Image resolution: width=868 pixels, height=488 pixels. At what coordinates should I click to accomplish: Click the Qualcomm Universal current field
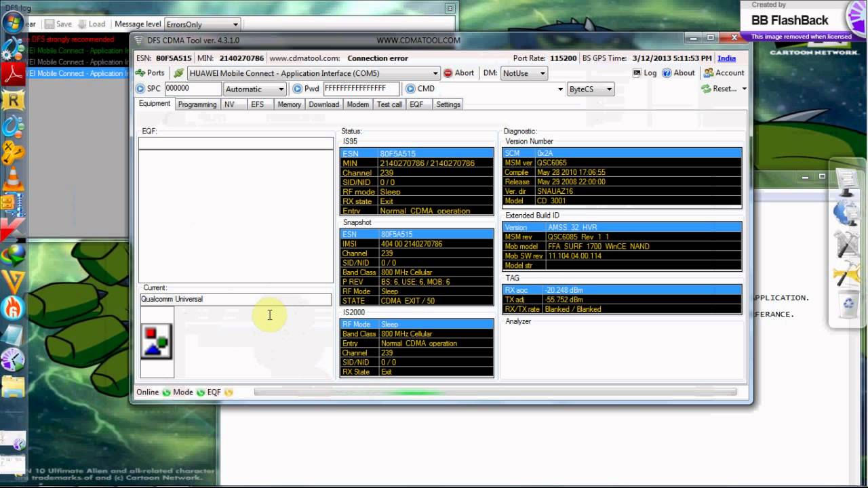click(x=236, y=299)
